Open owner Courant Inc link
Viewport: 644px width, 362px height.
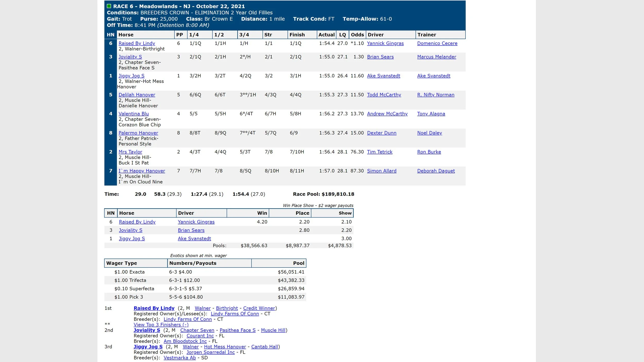point(200,336)
